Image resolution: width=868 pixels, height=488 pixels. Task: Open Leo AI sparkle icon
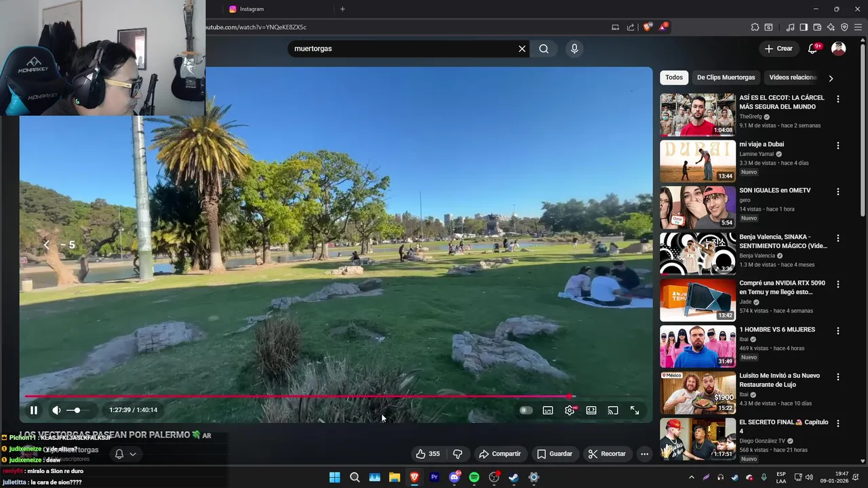pyautogui.click(x=831, y=27)
